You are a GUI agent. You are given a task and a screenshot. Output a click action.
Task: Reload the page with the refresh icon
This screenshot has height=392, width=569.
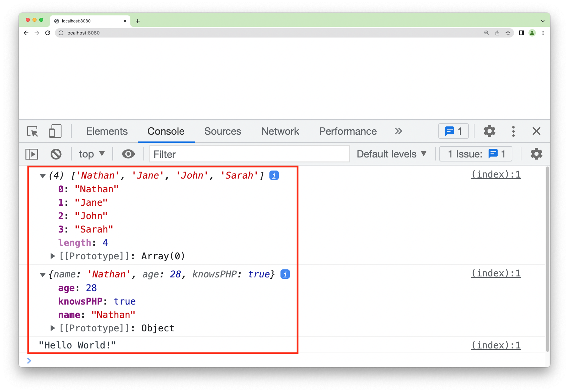tap(47, 33)
